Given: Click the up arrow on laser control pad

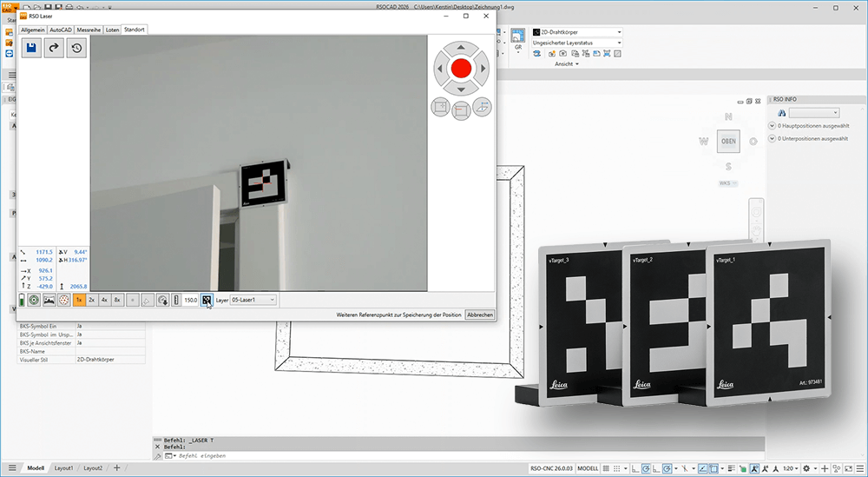Looking at the screenshot, I should (x=461, y=48).
